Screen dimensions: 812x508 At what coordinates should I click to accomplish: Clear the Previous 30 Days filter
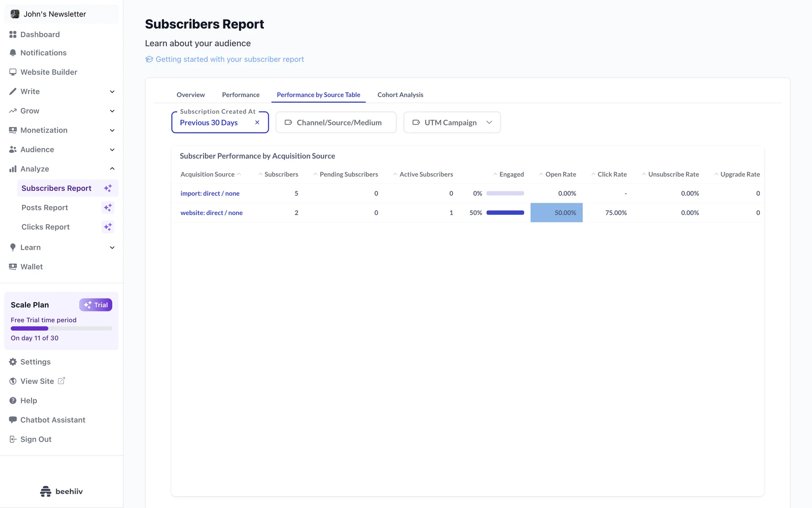(257, 122)
